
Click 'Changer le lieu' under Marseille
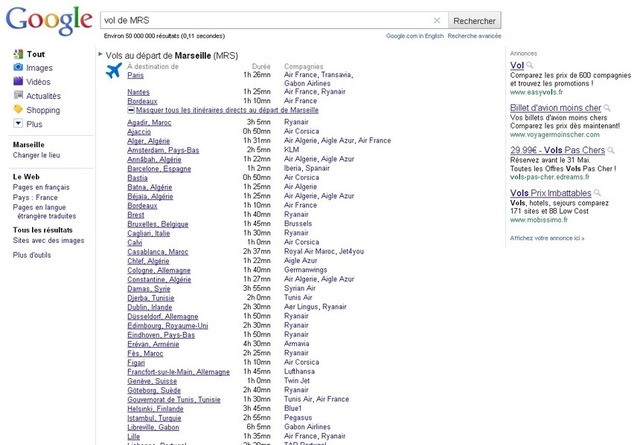click(36, 156)
